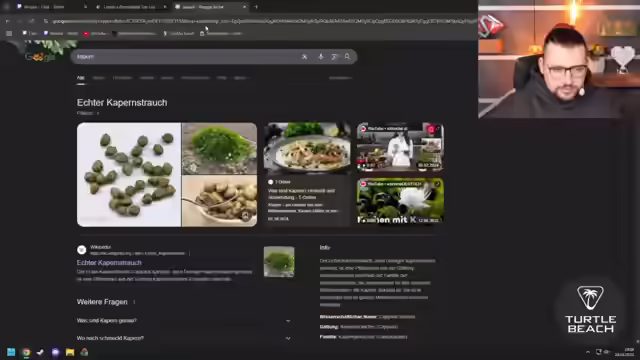Submit search with magnifier icon
The height and width of the screenshot is (360, 640).
347,57
